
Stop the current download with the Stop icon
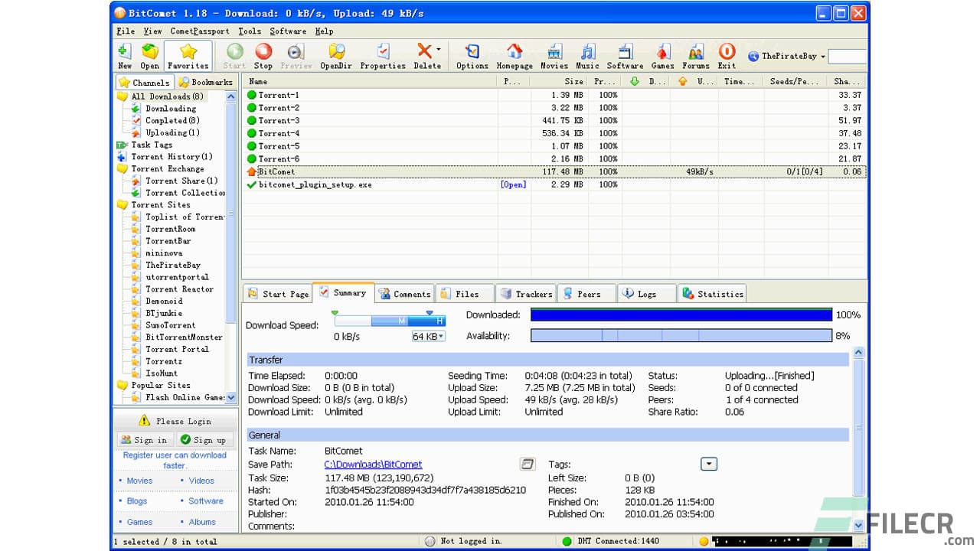pyautogui.click(x=263, y=55)
